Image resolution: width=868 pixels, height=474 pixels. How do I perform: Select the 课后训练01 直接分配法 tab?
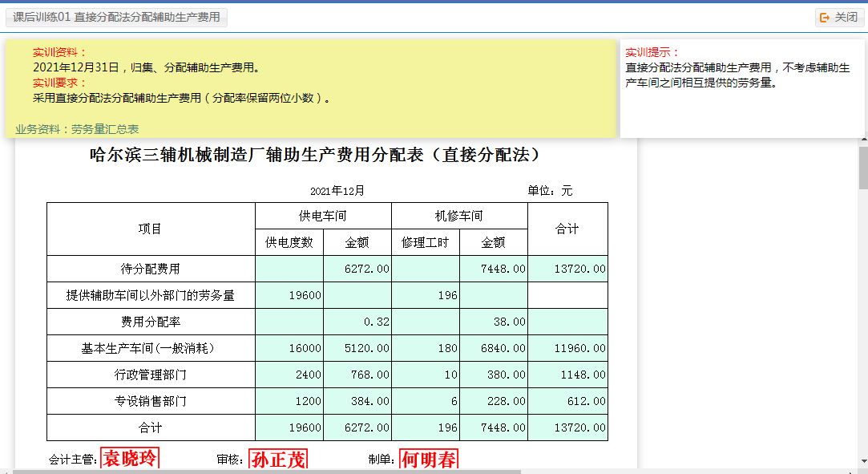pos(117,17)
